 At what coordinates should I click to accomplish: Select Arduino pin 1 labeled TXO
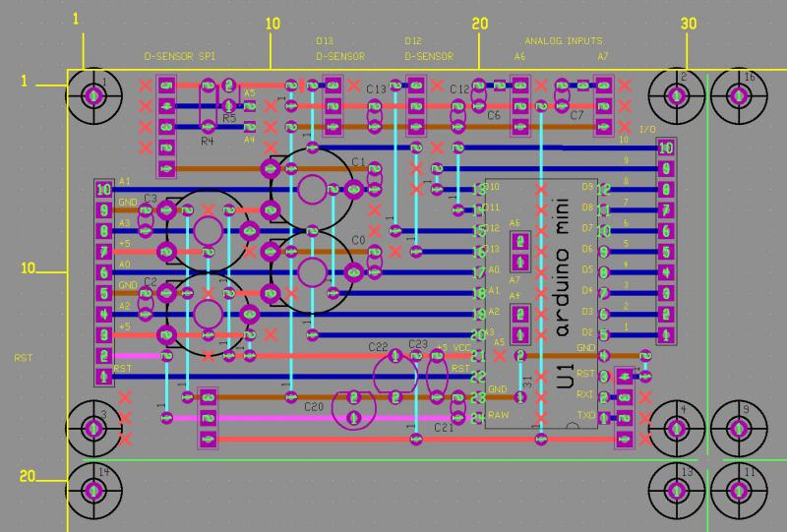coord(604,418)
